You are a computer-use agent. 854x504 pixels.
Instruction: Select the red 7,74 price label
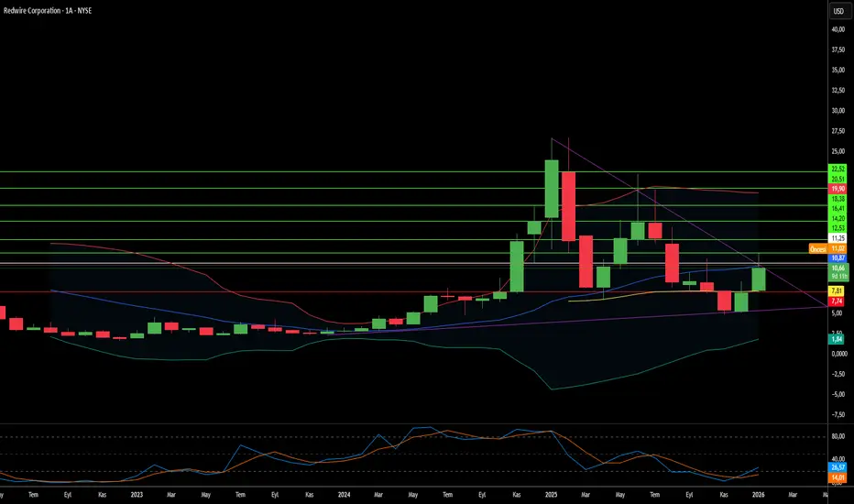tap(837, 301)
